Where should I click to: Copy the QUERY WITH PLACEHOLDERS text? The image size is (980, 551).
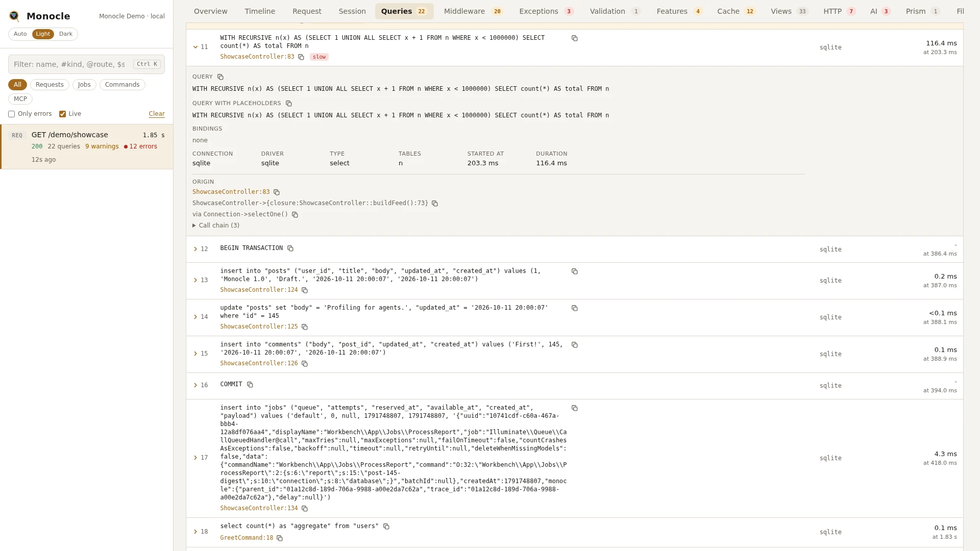pos(289,104)
